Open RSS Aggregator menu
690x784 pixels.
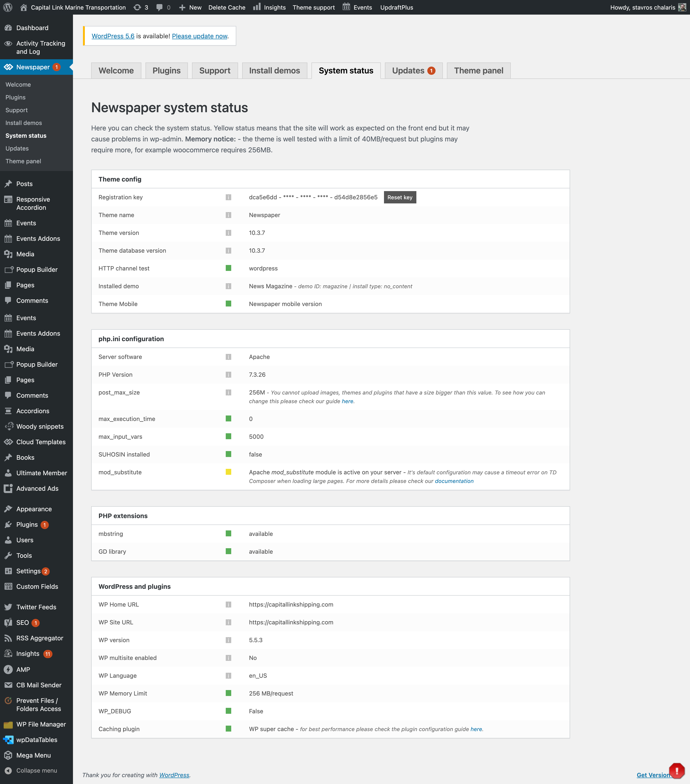36,638
